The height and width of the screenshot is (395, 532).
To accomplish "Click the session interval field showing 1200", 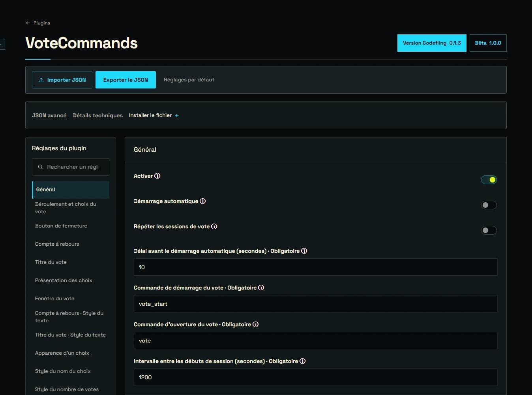I will [x=316, y=377].
